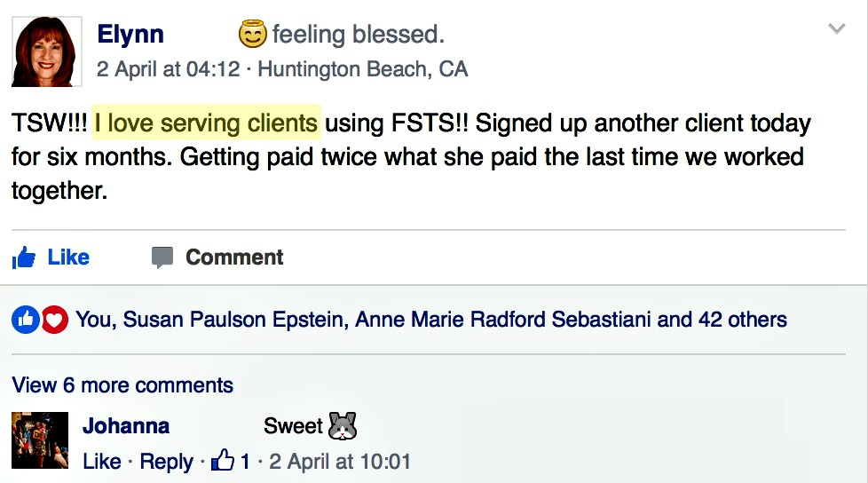
Task: Click the thumbs-up Like icon under post
Action: [x=24, y=257]
